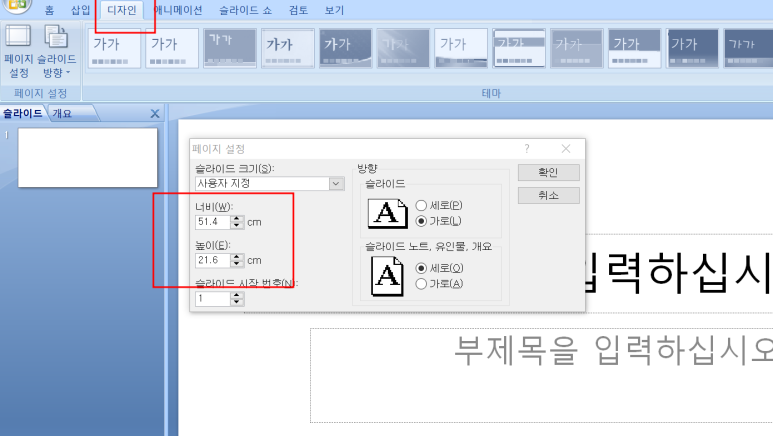The image size is (773, 436).
Task: Select 가로(L) for slide orientation
Action: [x=438, y=221]
